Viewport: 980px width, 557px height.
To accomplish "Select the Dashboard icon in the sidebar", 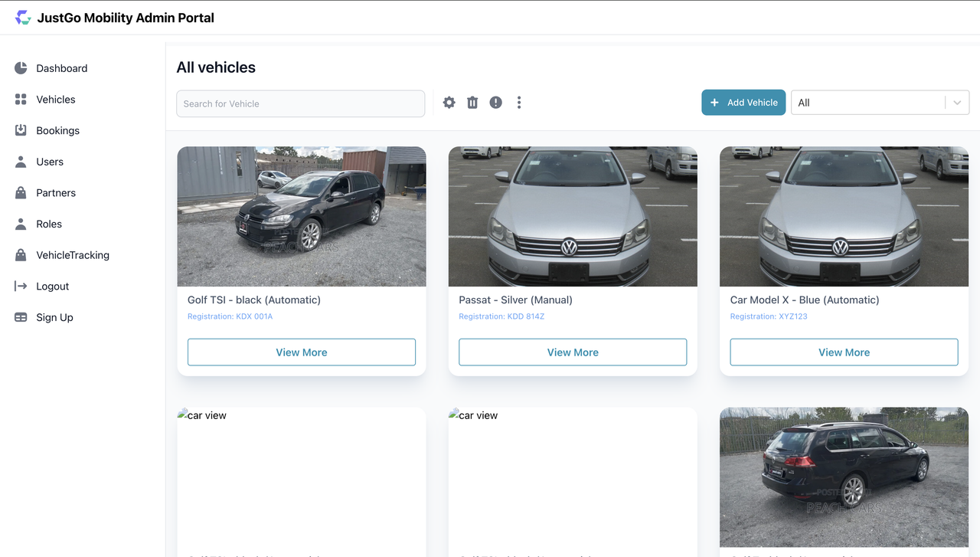I will tap(20, 67).
